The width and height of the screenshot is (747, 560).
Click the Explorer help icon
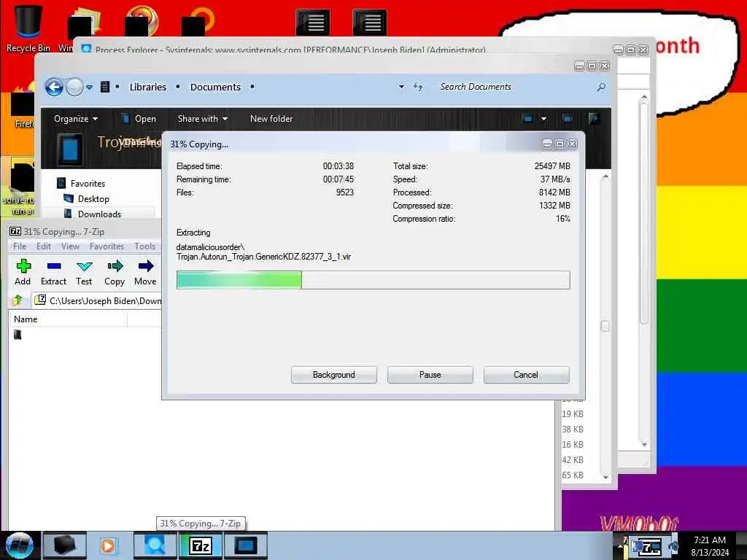tap(594, 119)
